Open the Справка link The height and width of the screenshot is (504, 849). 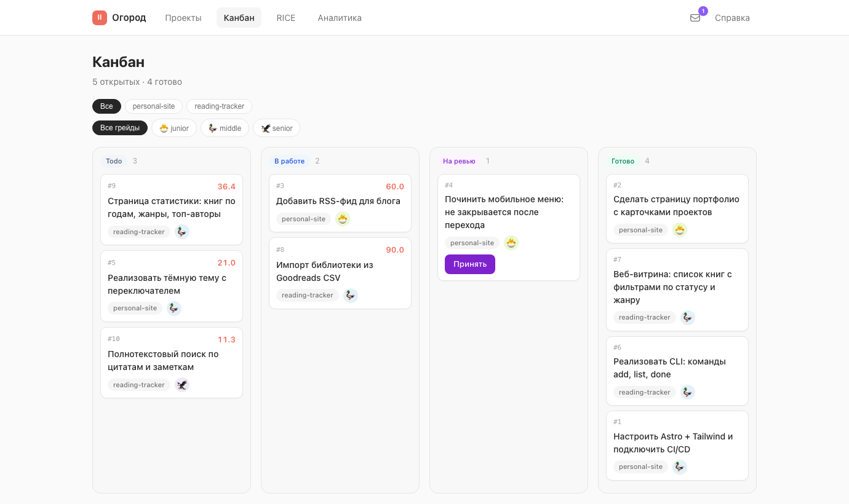coord(732,18)
